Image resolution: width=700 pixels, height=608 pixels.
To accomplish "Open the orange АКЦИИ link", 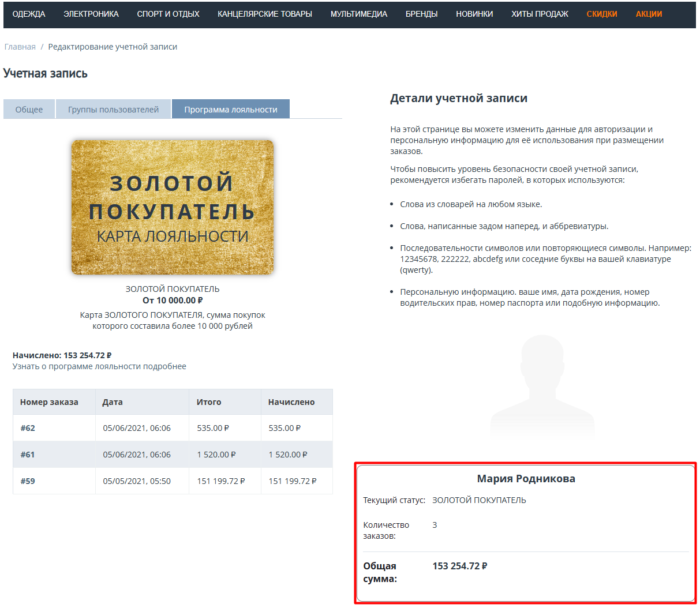I will pos(649,14).
